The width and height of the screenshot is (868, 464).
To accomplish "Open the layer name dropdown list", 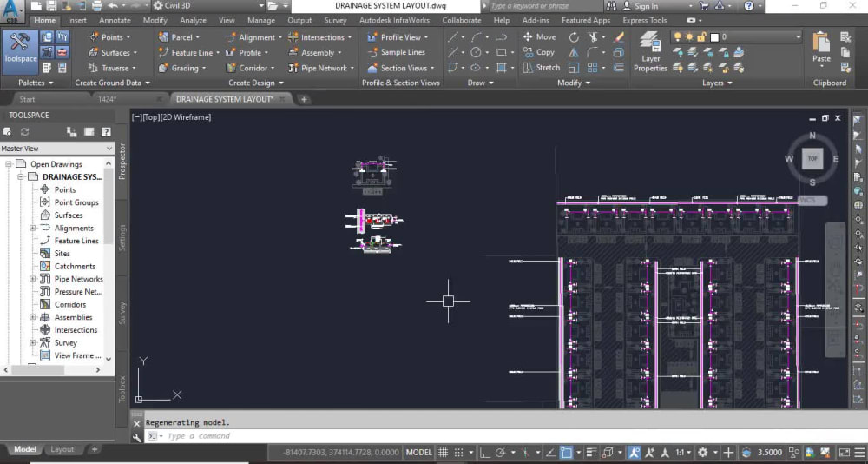I will coord(798,37).
